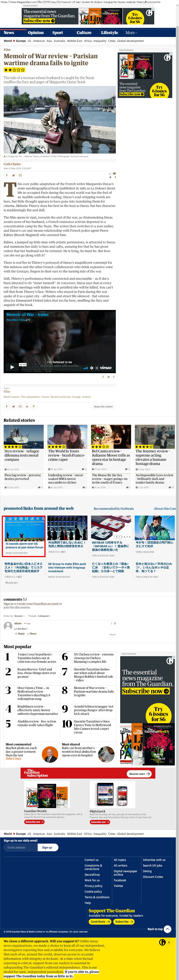Share by email from the bottom share row

click(20, 407)
